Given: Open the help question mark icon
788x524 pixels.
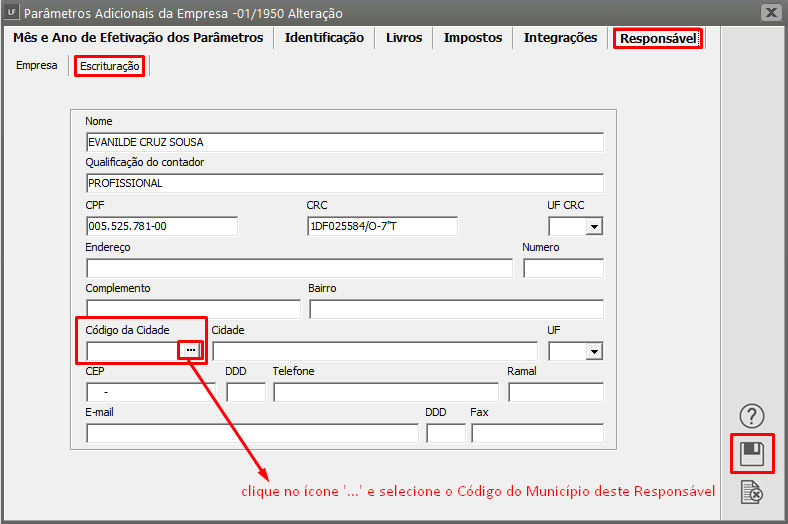Looking at the screenshot, I should 751,416.
